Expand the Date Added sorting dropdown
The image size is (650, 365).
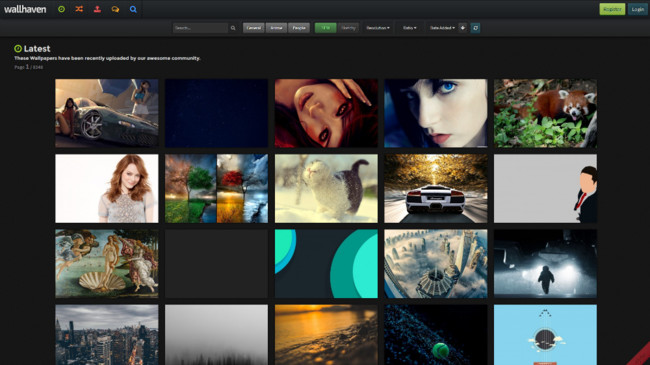(442, 28)
